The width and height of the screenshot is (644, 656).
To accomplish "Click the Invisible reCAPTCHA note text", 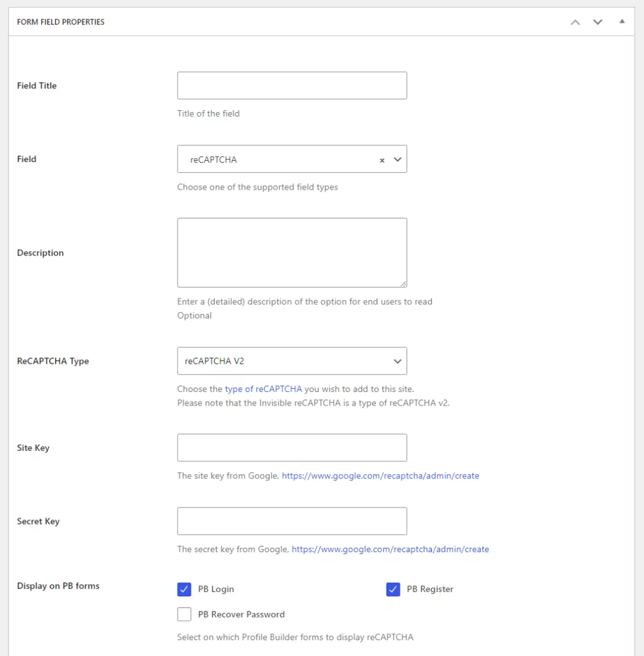I will [x=313, y=404].
